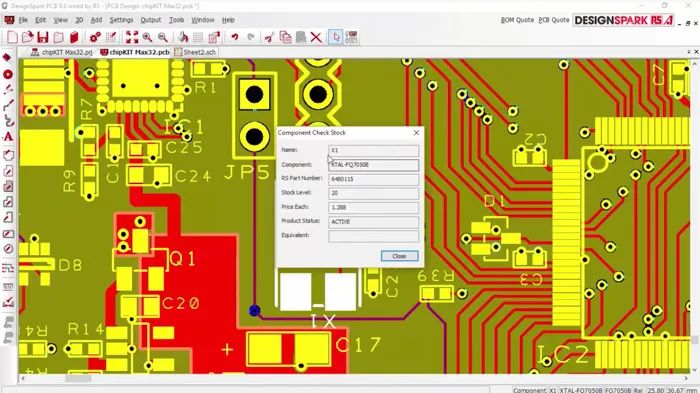The height and width of the screenshot is (393, 700).
Task: Open the red book Libraries icon
Action: click(x=74, y=37)
